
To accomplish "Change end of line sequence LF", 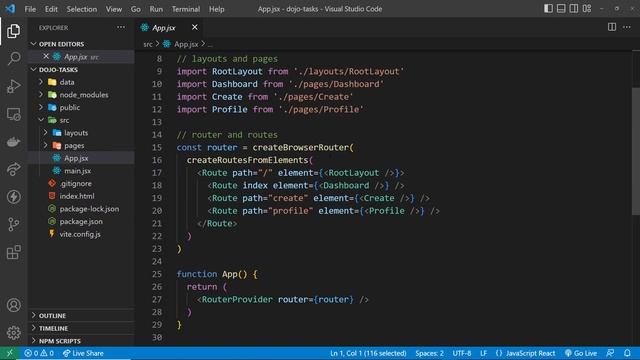I will pyautogui.click(x=483, y=353).
